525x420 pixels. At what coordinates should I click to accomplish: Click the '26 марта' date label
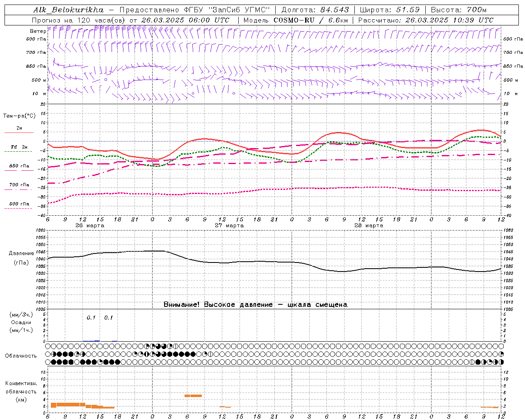[x=90, y=226]
